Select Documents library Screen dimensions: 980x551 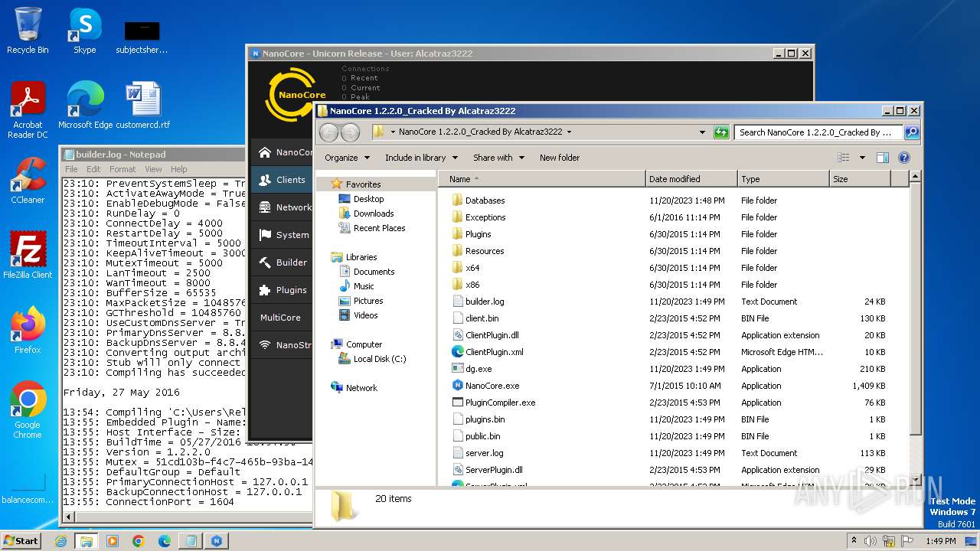[x=374, y=272]
